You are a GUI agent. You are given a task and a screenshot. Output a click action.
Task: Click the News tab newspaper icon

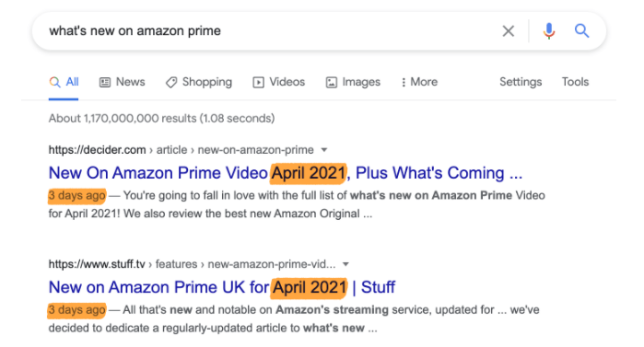[x=105, y=83]
